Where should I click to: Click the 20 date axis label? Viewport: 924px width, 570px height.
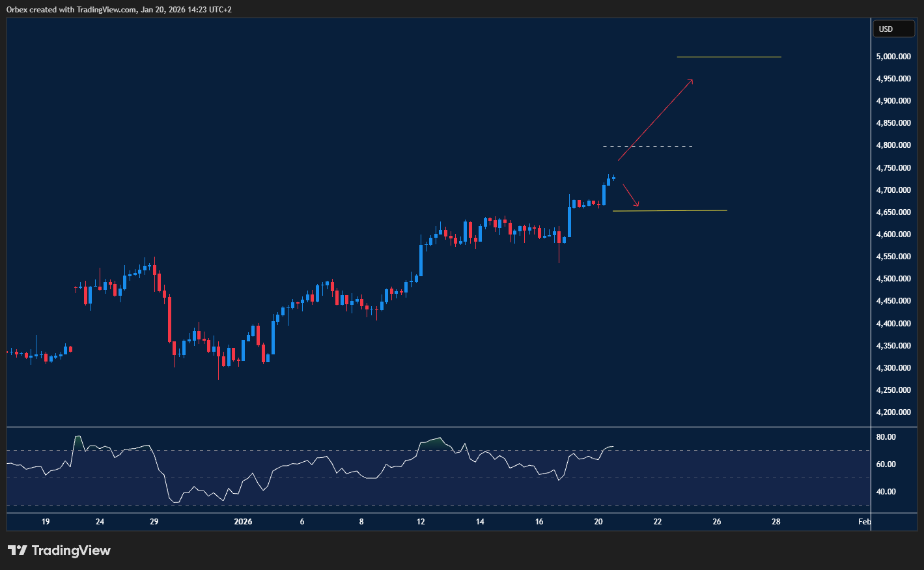click(x=598, y=522)
